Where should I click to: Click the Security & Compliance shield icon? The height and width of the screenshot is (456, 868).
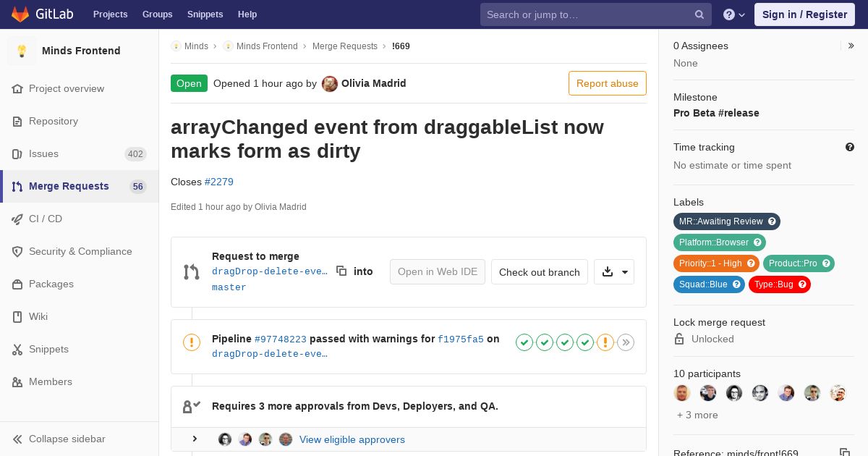(x=17, y=252)
